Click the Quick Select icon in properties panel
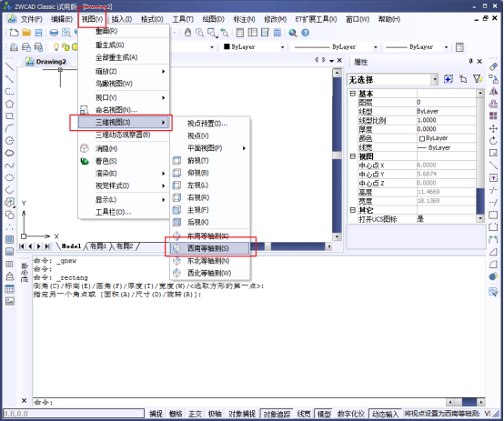This screenshot has height=421, width=504. [478, 79]
